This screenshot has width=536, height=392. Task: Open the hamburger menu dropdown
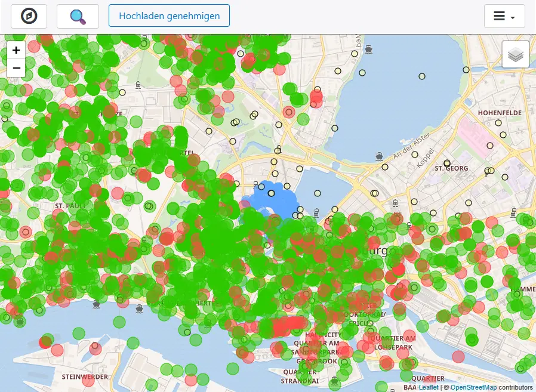tap(504, 16)
